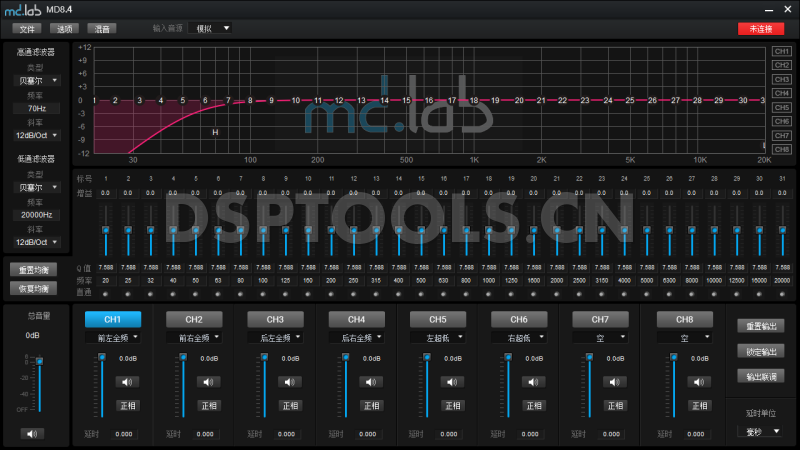
Task: Invert phase on CH8 with 正相 button
Action: (x=699, y=406)
